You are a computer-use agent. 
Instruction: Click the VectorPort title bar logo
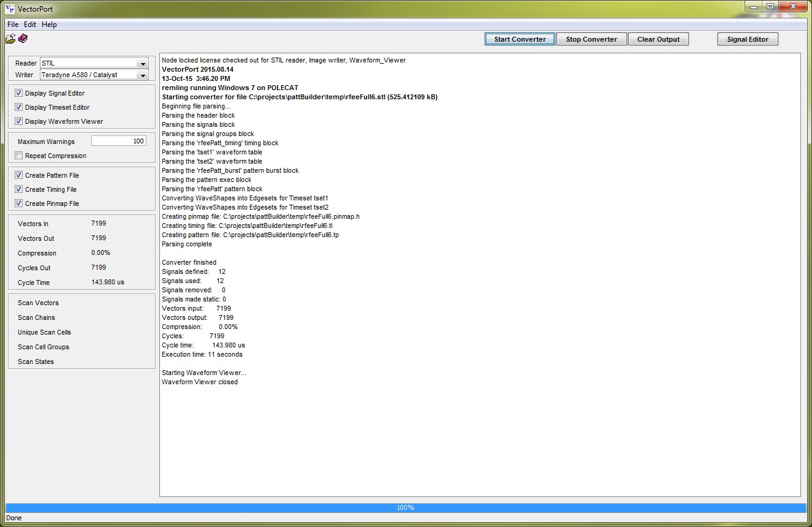[9, 9]
